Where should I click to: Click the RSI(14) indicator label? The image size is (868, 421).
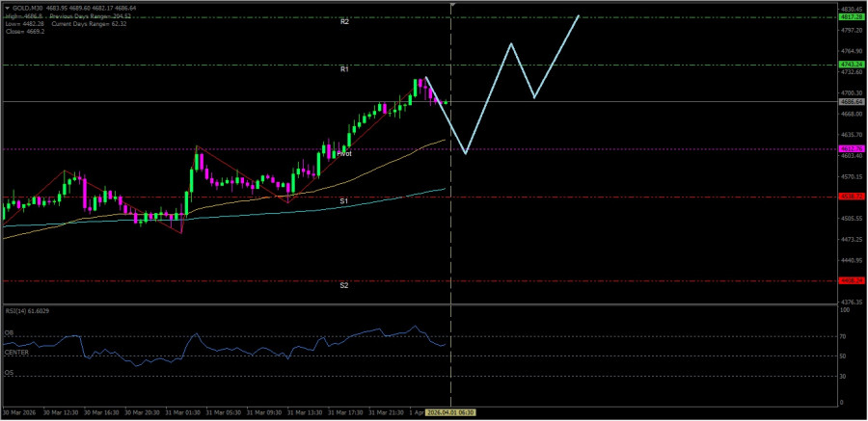point(27,311)
